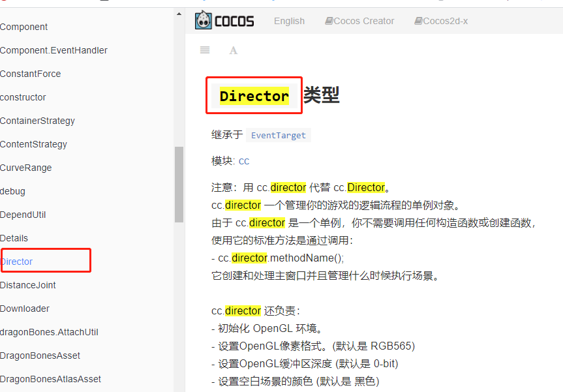Go to DependUtil entry
The width and height of the screenshot is (563, 392).
coord(23,215)
